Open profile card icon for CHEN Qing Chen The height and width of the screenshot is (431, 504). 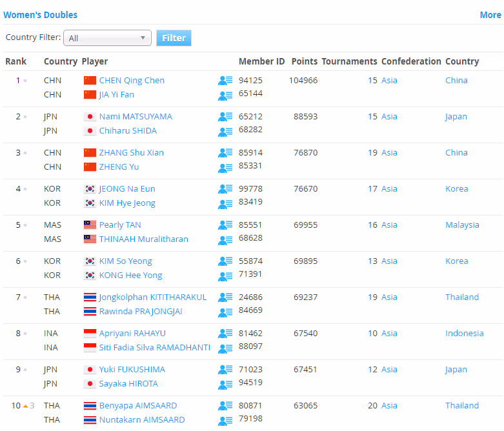[225, 81]
